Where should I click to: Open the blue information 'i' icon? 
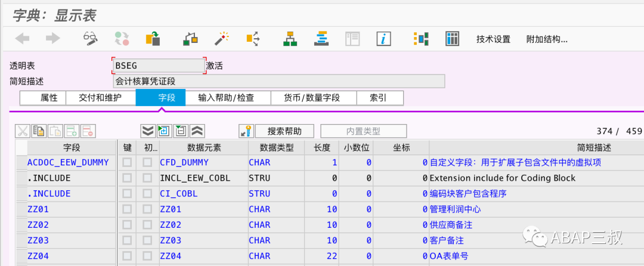pos(383,39)
